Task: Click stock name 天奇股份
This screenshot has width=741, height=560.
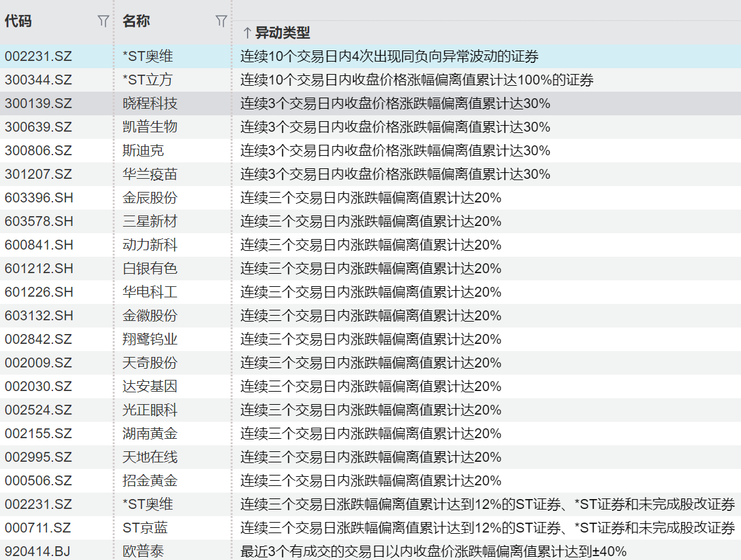Action: [150, 363]
